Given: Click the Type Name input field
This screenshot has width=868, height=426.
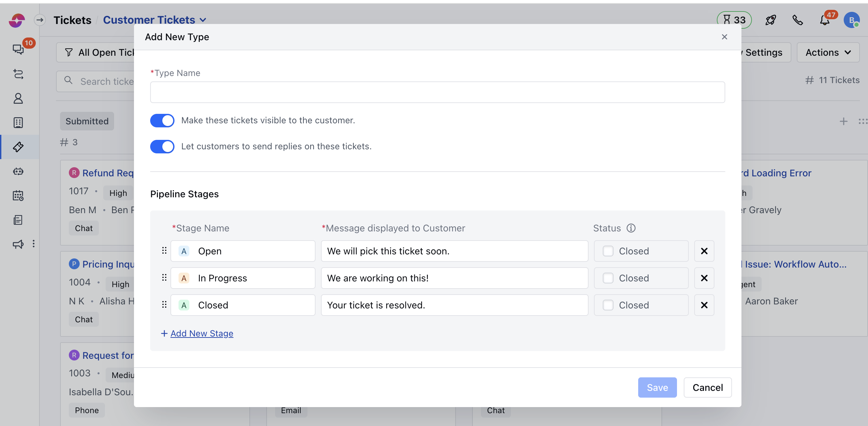Looking at the screenshot, I should (x=437, y=92).
